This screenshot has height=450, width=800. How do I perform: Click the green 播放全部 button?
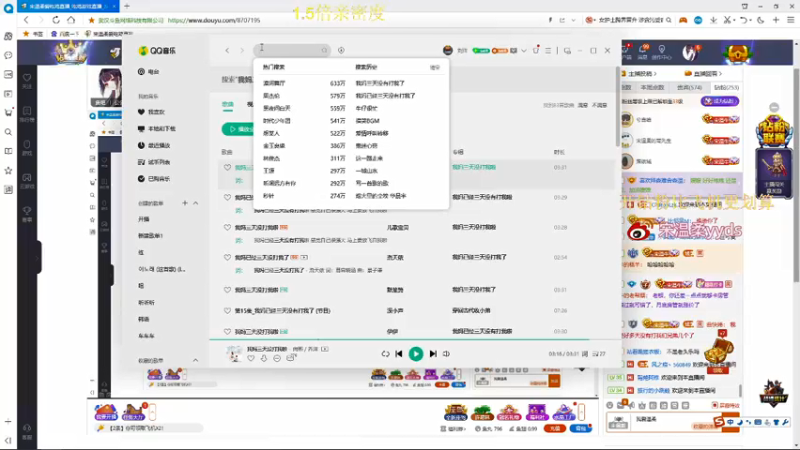click(x=238, y=130)
